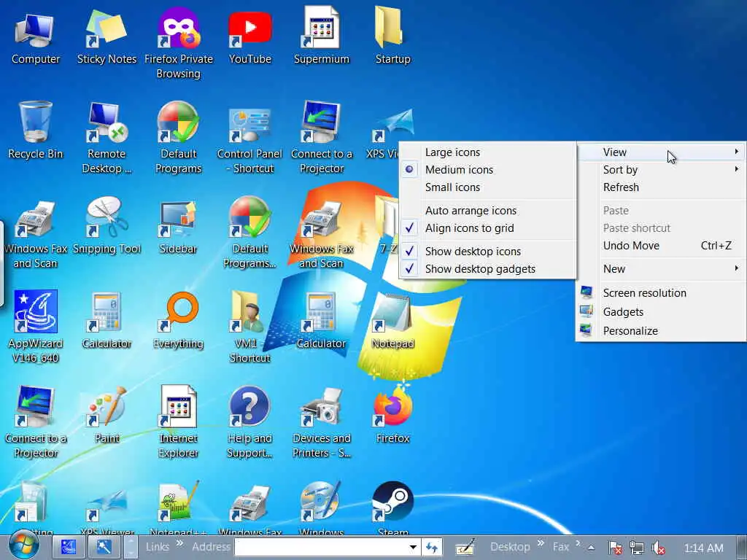Open the Address bar dropdown arrow
Screen dimensions: 747x560
point(413,548)
